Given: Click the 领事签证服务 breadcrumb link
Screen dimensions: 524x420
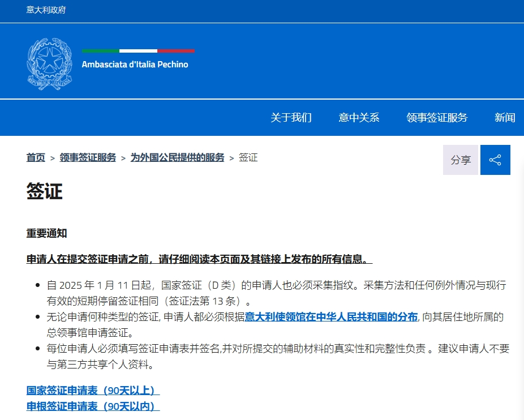Looking at the screenshot, I should tap(88, 158).
